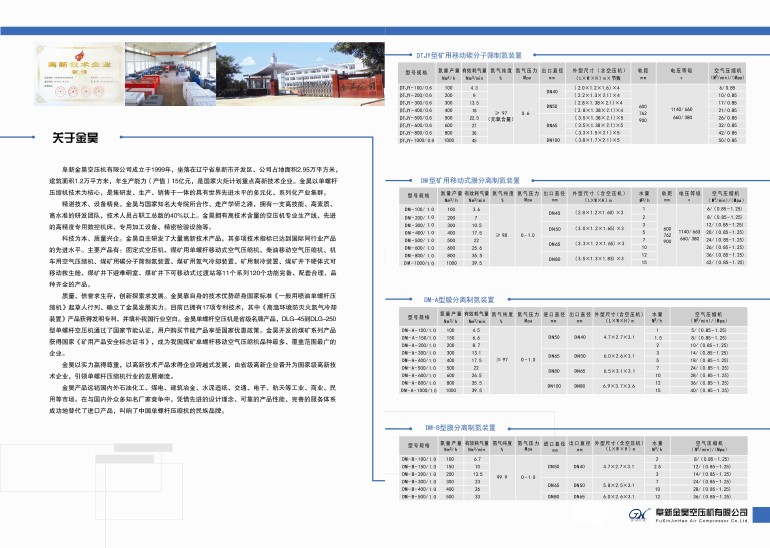Click the DM-A-1000/1.0 model cell
770x548 pixels.
pyautogui.click(x=419, y=390)
